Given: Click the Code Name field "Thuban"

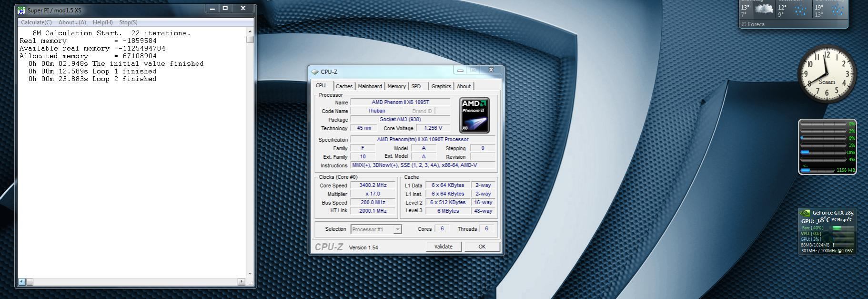Looking at the screenshot, I should coord(376,111).
